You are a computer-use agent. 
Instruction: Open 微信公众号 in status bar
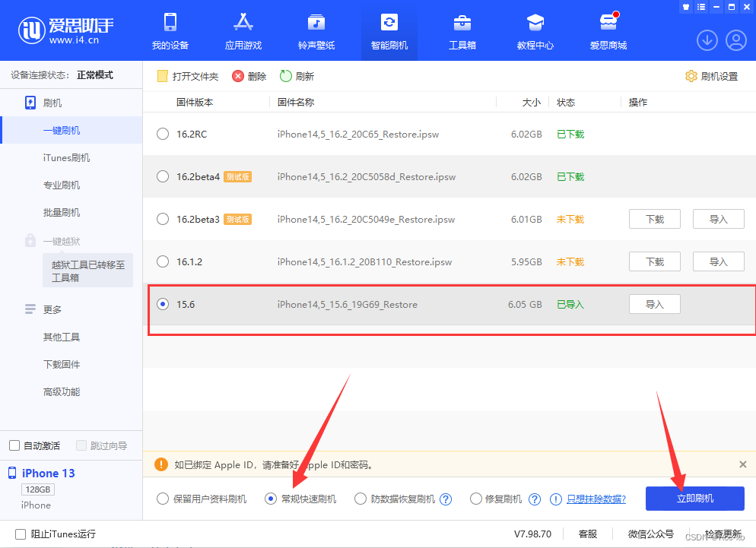pyautogui.click(x=651, y=534)
